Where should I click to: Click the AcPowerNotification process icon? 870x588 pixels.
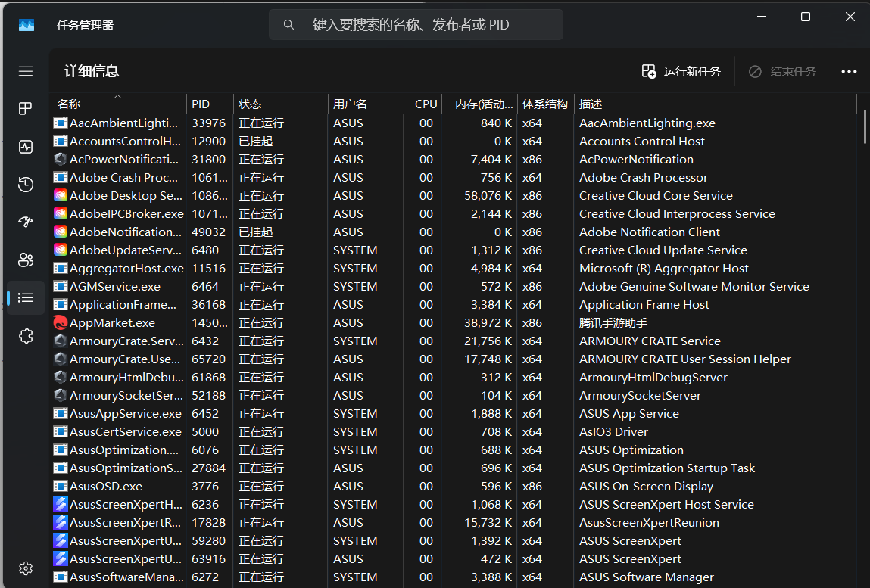click(x=61, y=159)
